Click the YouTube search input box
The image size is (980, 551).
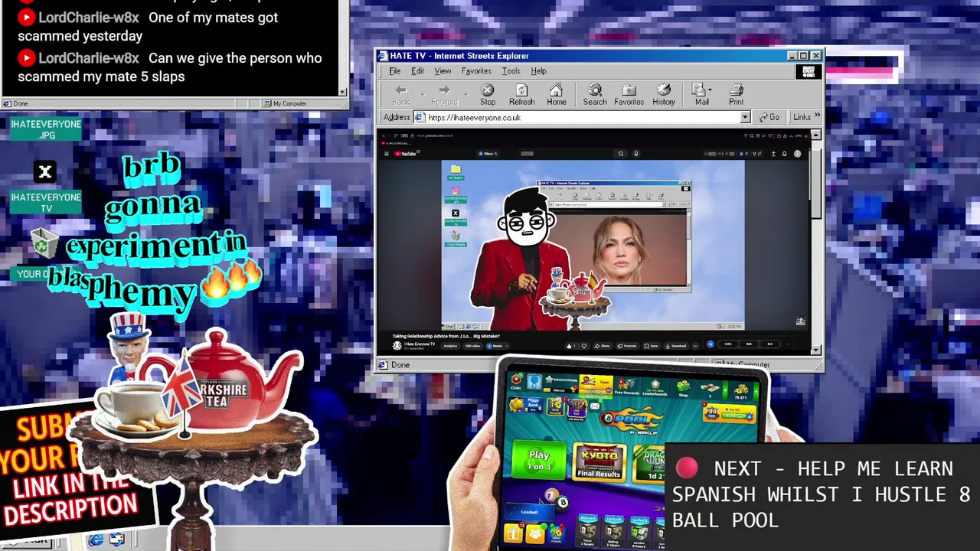click(566, 154)
